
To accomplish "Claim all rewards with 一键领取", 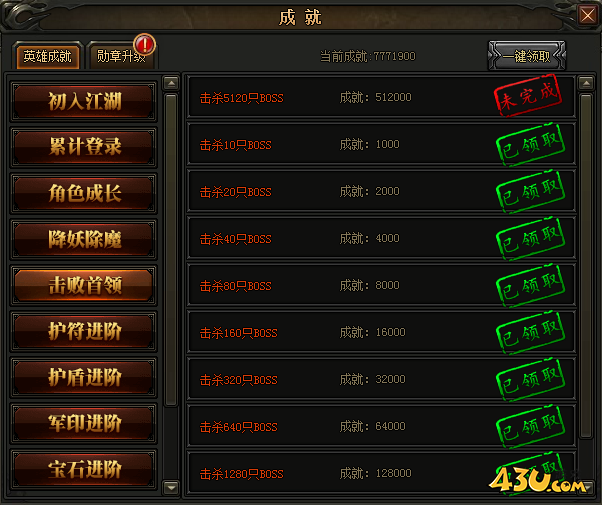I will [527, 56].
